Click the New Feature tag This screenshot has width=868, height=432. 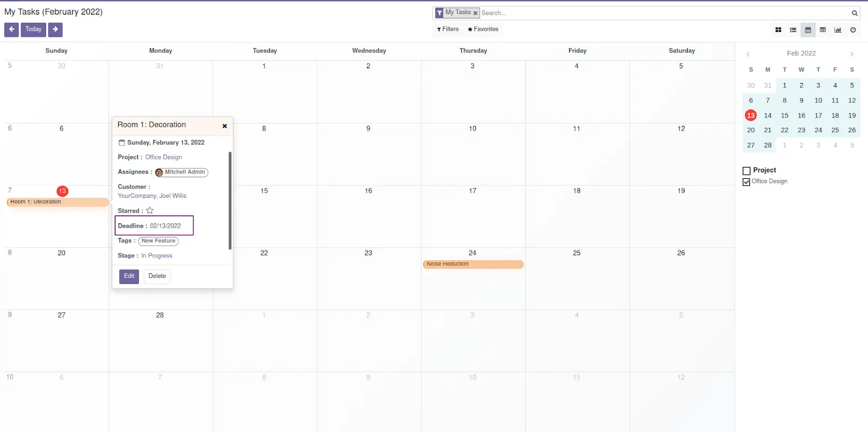[x=158, y=241]
